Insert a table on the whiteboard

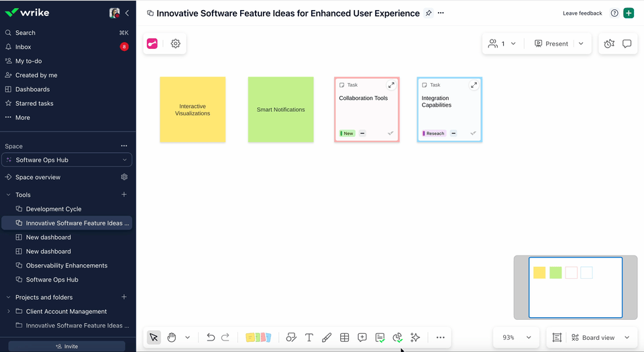pyautogui.click(x=344, y=338)
